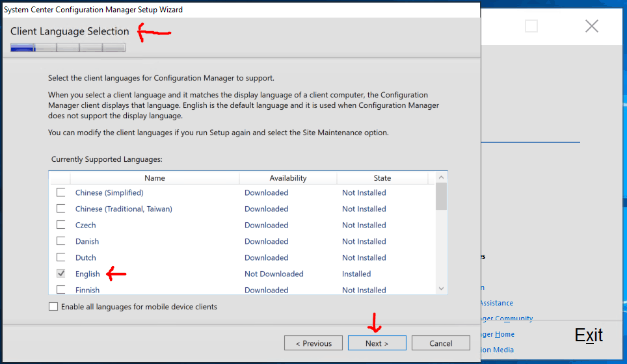Screen dimensions: 627x364
Task: Select the 'Danish' language name
Action: coord(87,241)
